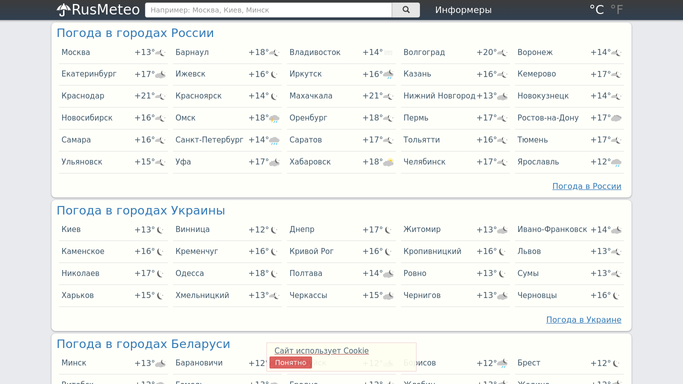Image resolution: width=683 pixels, height=384 pixels.
Task: Open the Погода в городах Беларуси heading
Action: pyautogui.click(x=143, y=344)
